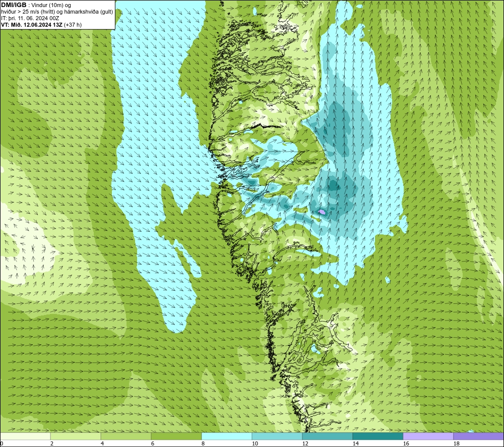This screenshot has height=447, width=504.
Task: Click the 8–10 m/s light cyan swatch
Action: click(x=227, y=436)
